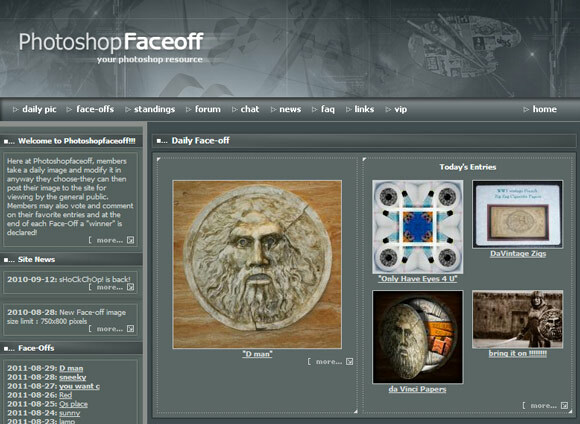Click the Red face-off link

click(65, 395)
